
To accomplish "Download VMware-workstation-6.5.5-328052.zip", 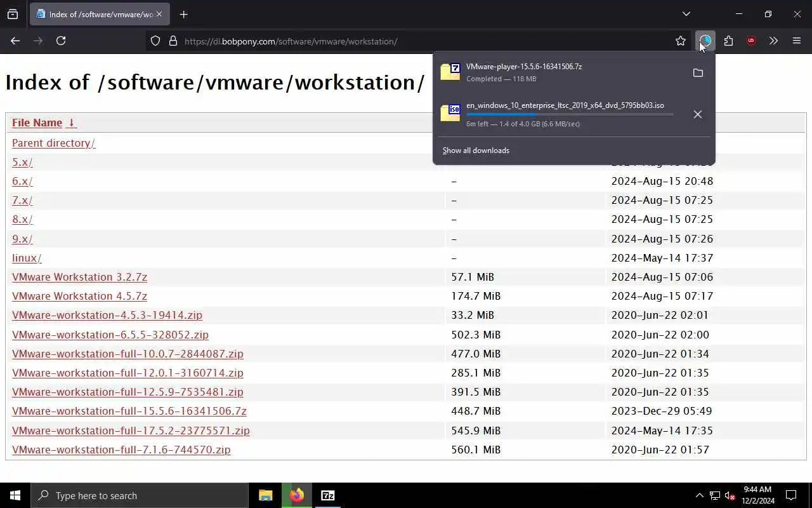I will (x=110, y=335).
